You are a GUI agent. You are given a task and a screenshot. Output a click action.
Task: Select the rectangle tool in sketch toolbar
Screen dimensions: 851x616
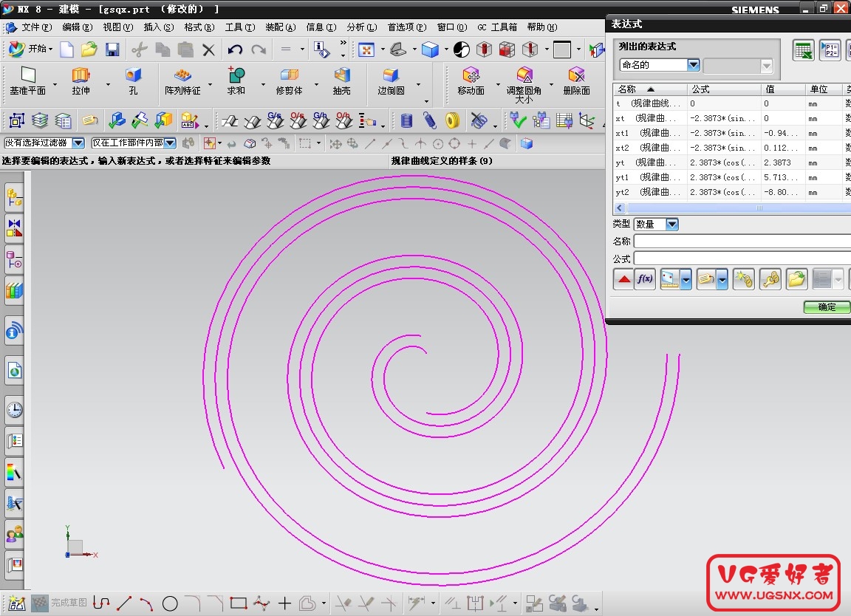point(239,603)
